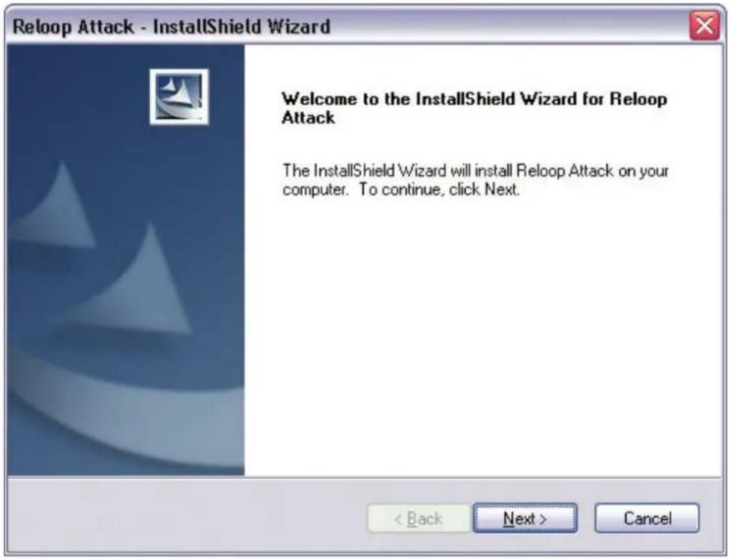Screen dimensions: 729x560
Task: Click the white X glyph in title bar
Action: pyautogui.click(x=704, y=25)
